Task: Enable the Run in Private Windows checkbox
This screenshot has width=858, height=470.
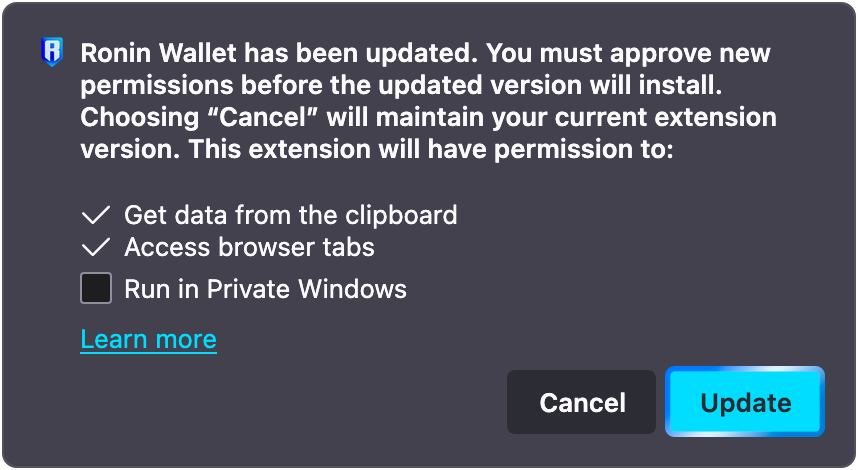Action: (96, 288)
